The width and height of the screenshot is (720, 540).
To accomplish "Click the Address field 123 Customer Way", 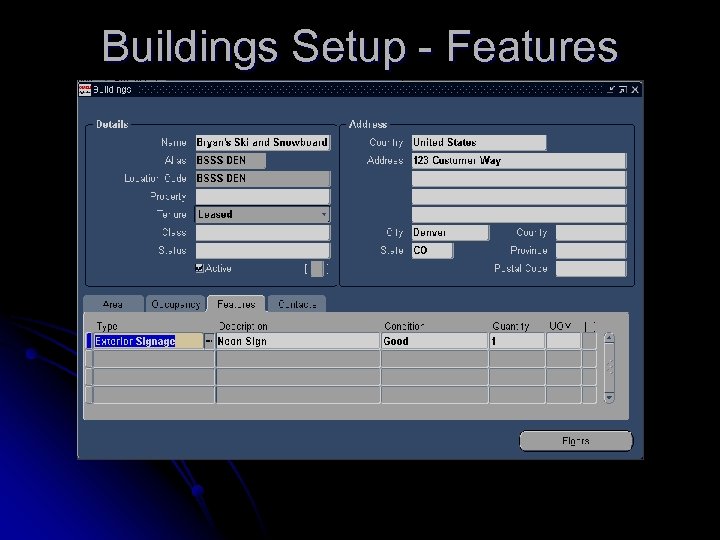I will [x=519, y=160].
